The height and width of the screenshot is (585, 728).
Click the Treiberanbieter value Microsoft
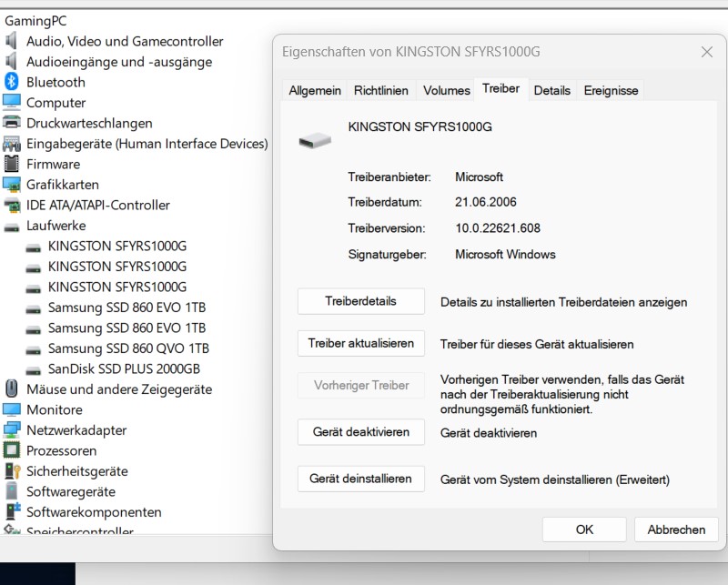(x=479, y=177)
